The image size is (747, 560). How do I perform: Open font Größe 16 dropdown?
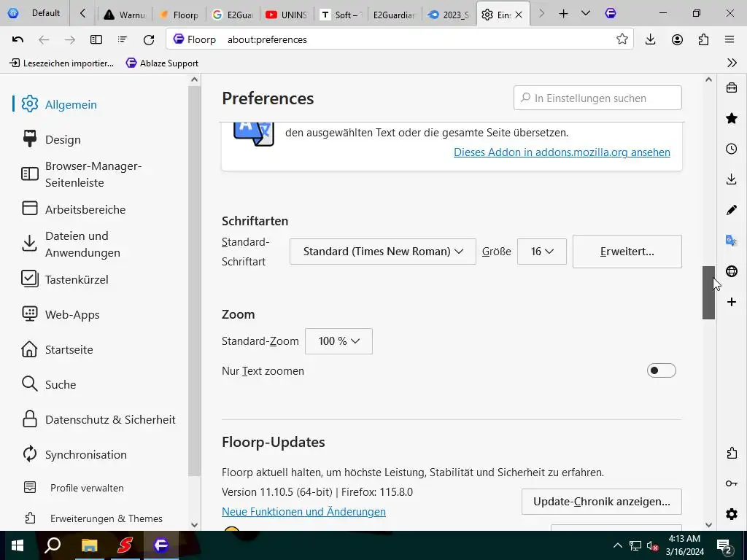click(x=542, y=252)
